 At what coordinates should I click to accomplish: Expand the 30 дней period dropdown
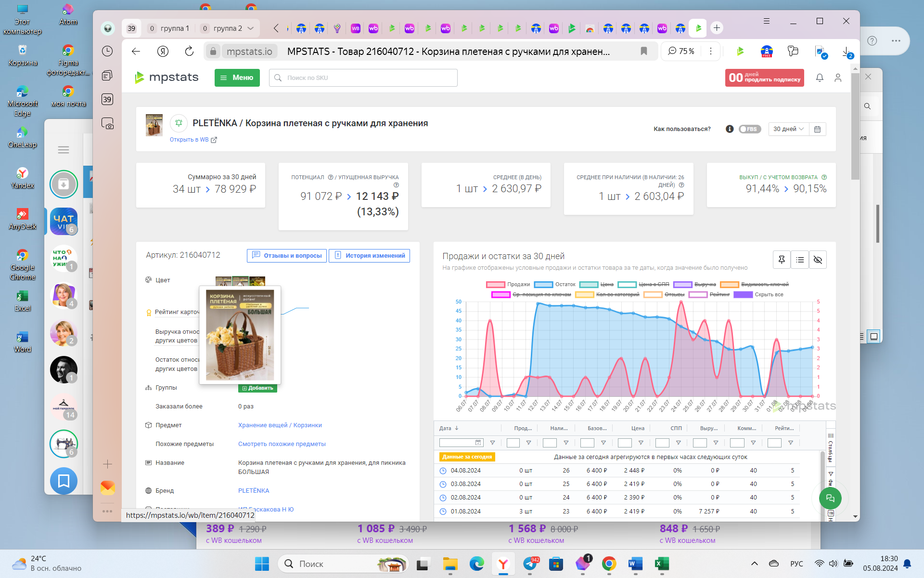point(788,129)
